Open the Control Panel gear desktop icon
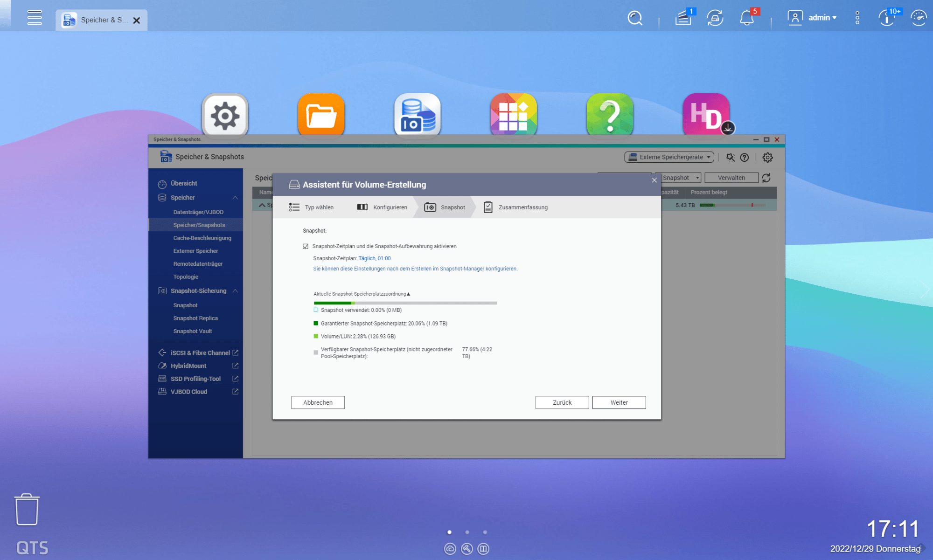933x560 pixels. [225, 115]
